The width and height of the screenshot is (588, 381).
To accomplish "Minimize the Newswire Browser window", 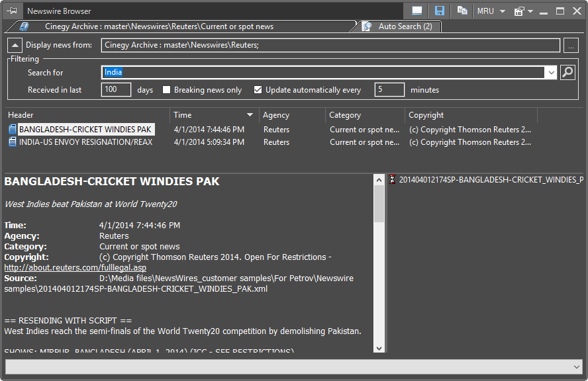I will [544, 12].
